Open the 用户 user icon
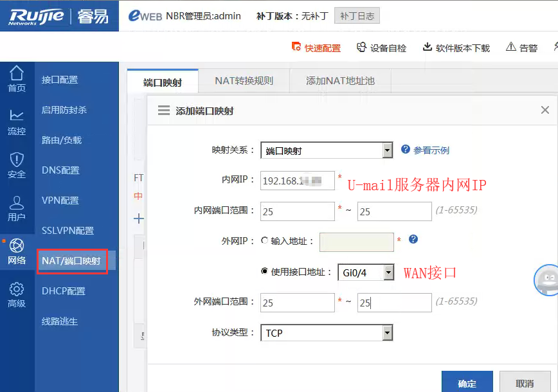 pyautogui.click(x=17, y=204)
